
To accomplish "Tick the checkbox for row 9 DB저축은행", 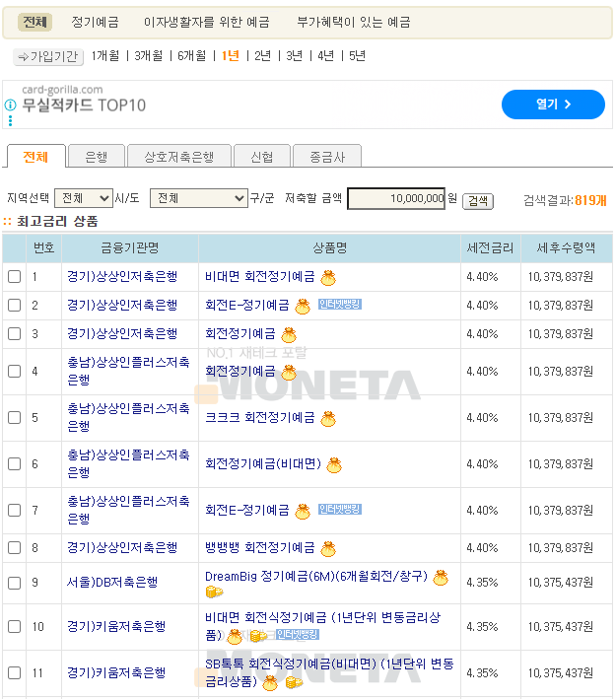I will click(x=14, y=583).
